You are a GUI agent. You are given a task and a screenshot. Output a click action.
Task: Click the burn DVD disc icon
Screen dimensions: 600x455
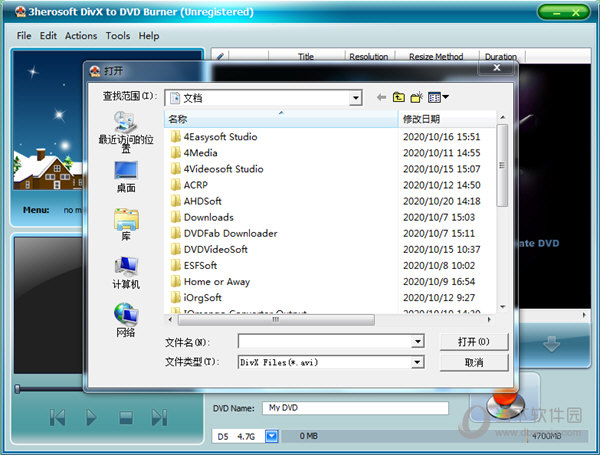(505, 404)
